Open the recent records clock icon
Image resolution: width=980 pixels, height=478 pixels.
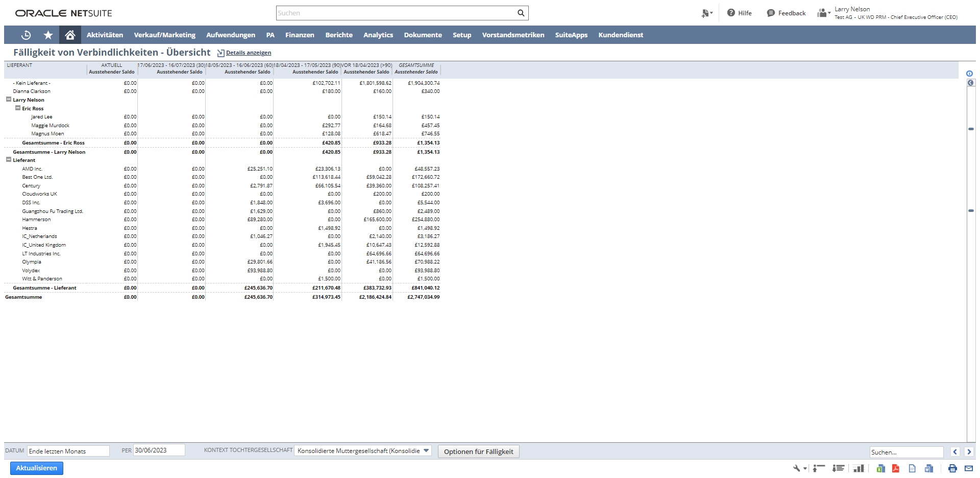pos(26,35)
